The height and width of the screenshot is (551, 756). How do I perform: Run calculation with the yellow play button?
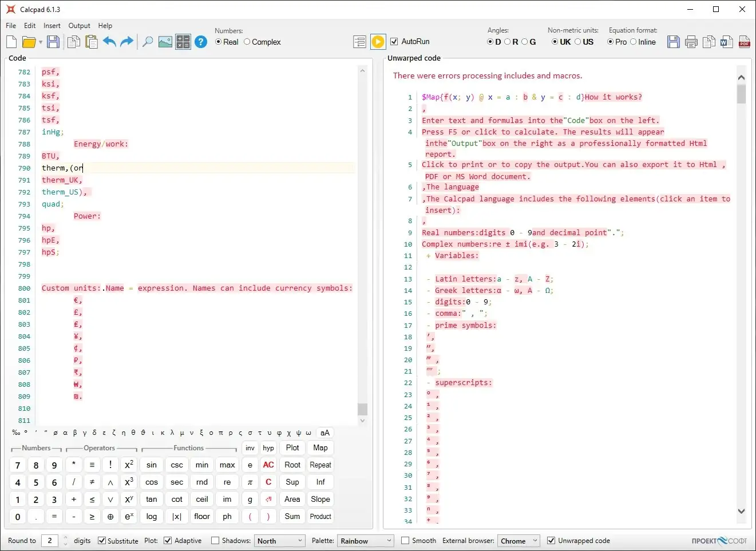(x=378, y=42)
